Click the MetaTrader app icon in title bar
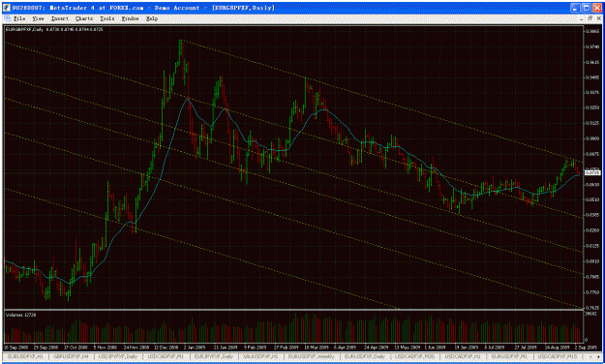 pos(7,8)
